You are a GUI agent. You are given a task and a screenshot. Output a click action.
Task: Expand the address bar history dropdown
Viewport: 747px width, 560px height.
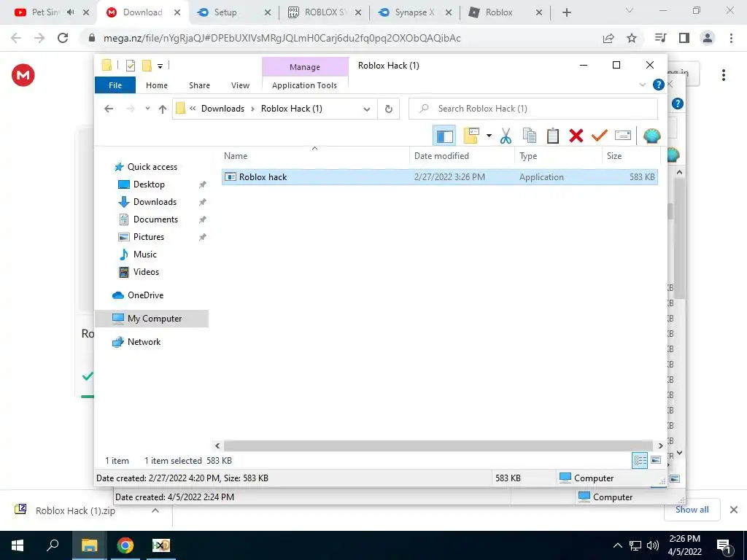coord(366,109)
